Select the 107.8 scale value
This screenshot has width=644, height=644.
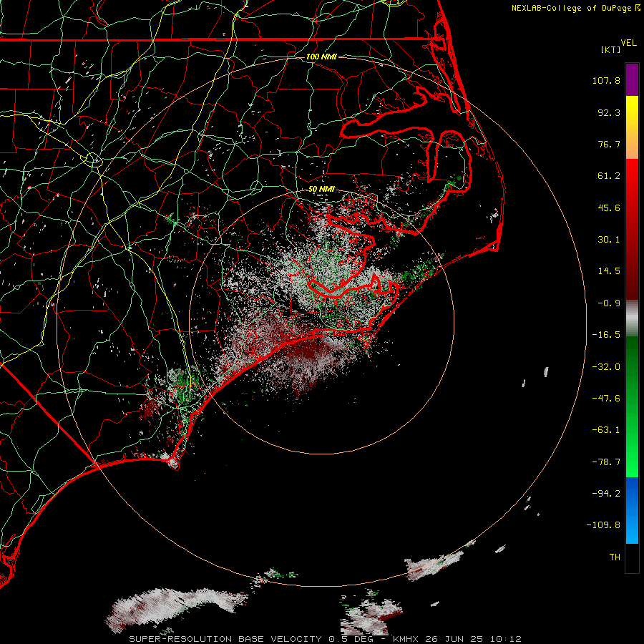[606, 80]
